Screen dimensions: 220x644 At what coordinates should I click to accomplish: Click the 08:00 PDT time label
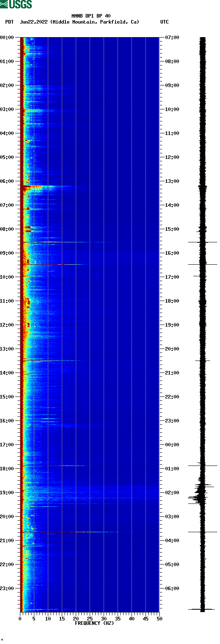(x=7, y=229)
